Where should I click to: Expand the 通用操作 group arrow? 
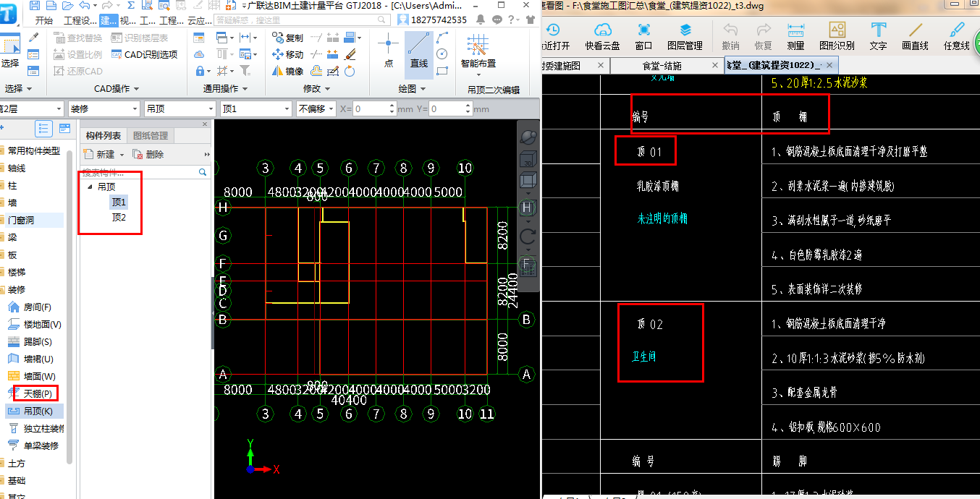click(x=245, y=89)
